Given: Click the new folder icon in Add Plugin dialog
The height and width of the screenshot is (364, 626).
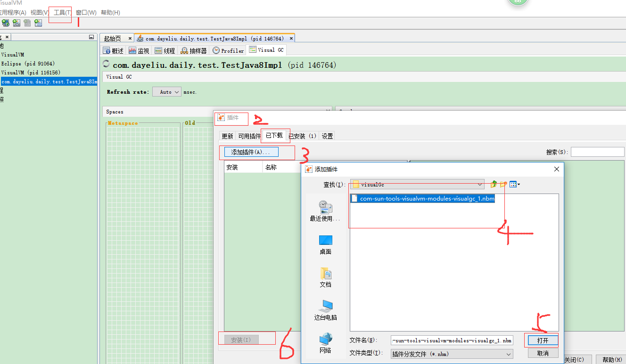Looking at the screenshot, I should click(x=502, y=184).
